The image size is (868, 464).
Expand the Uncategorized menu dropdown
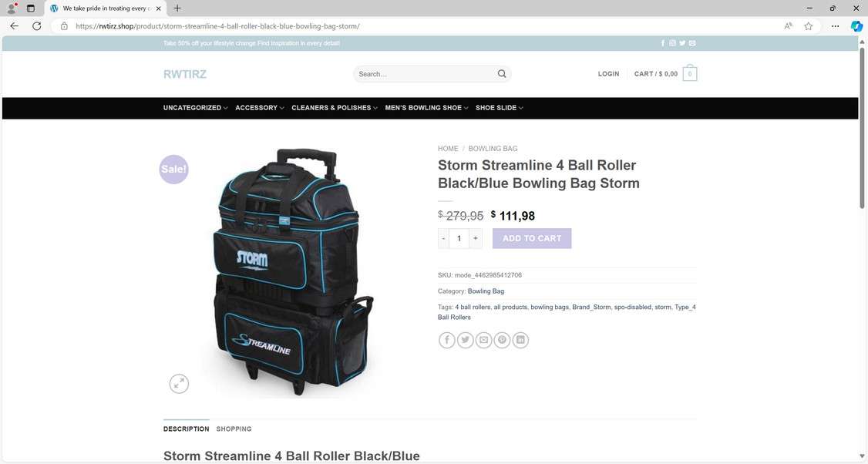coord(195,108)
